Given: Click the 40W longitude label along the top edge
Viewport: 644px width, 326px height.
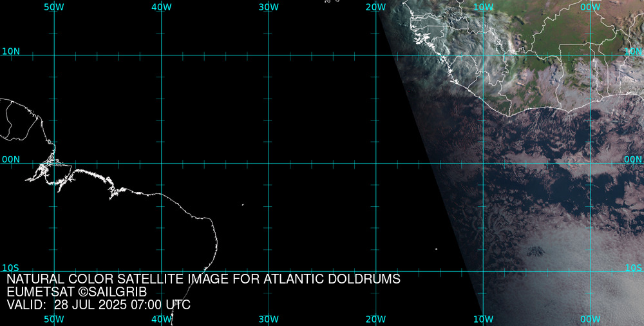Looking at the screenshot, I should tap(162, 7).
